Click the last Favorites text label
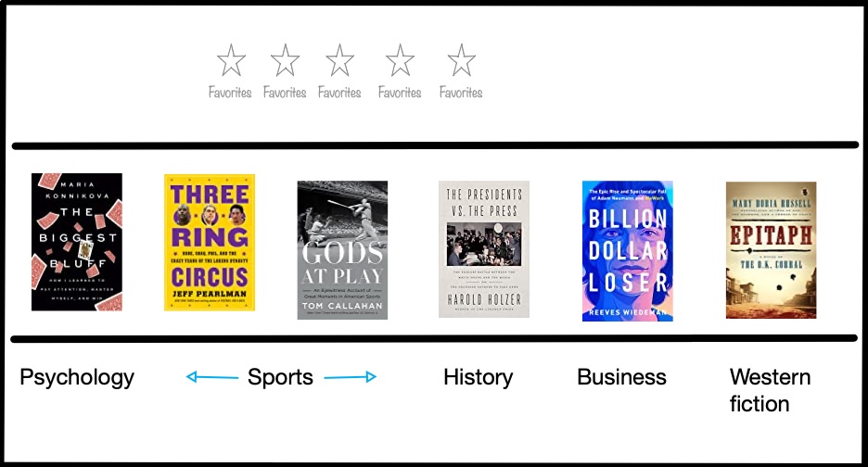Image resolution: width=868 pixels, height=467 pixels. (461, 93)
